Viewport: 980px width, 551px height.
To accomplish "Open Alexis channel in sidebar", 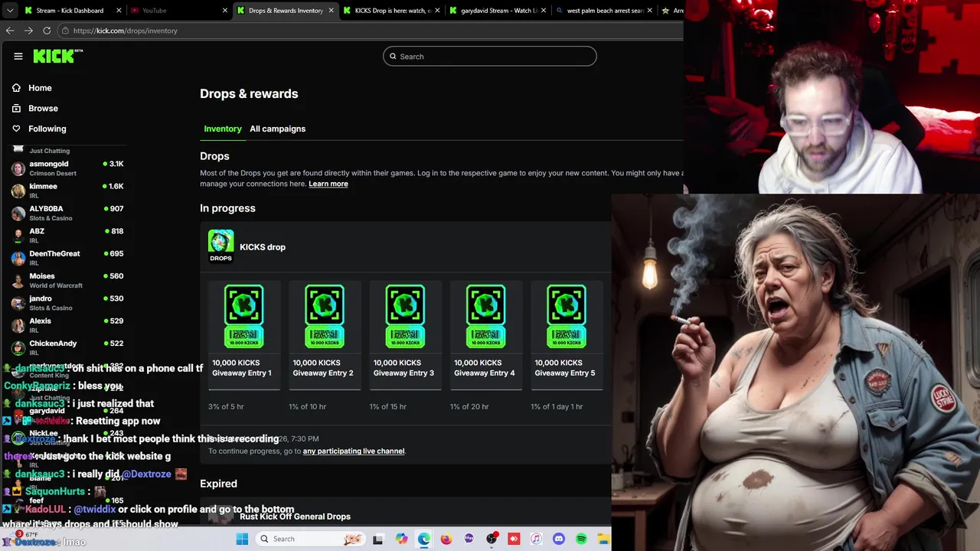I will 67,325.
